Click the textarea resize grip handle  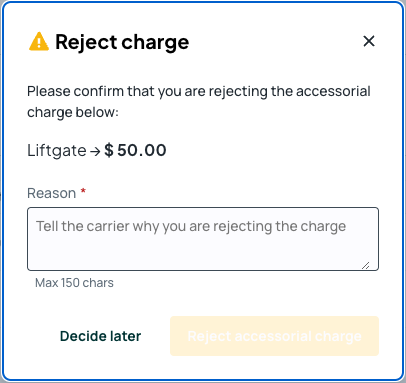[366, 265]
